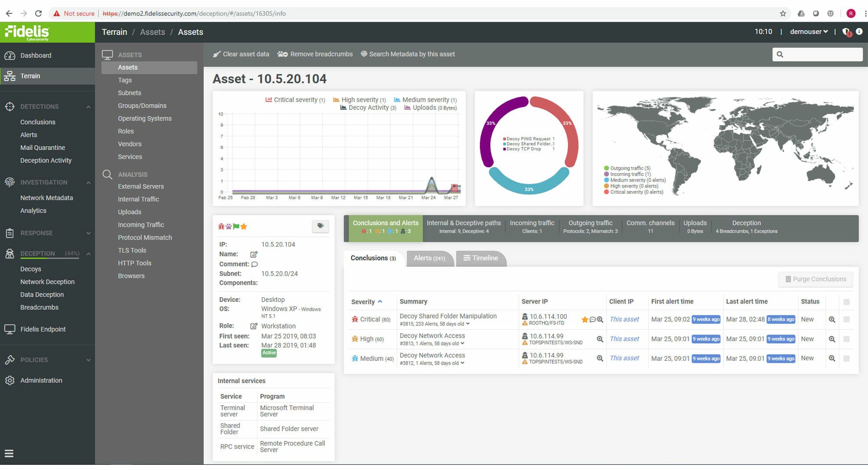This screenshot has width=868, height=470.
Task: Toggle Medium severity series in chart legend
Action: (425, 100)
